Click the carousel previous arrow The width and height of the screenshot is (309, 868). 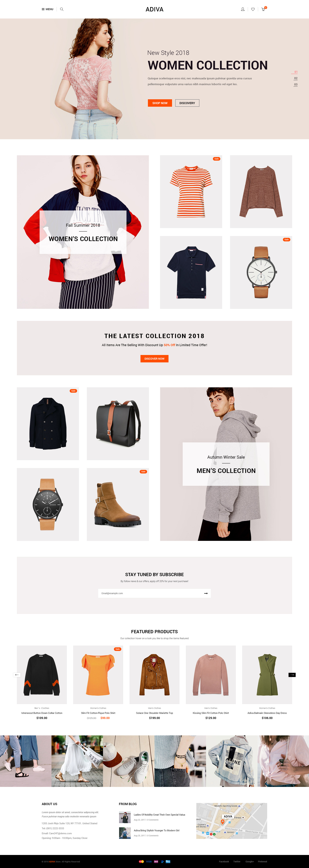point(17,675)
